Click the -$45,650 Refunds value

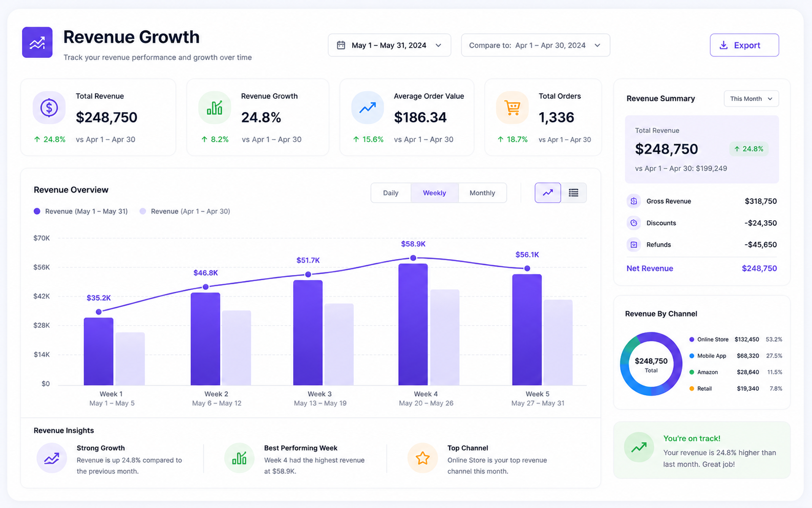pyautogui.click(x=761, y=244)
